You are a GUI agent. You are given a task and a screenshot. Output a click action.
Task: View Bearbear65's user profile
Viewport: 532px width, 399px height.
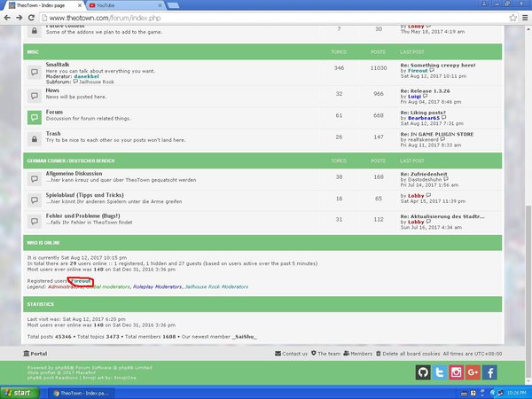(424, 118)
